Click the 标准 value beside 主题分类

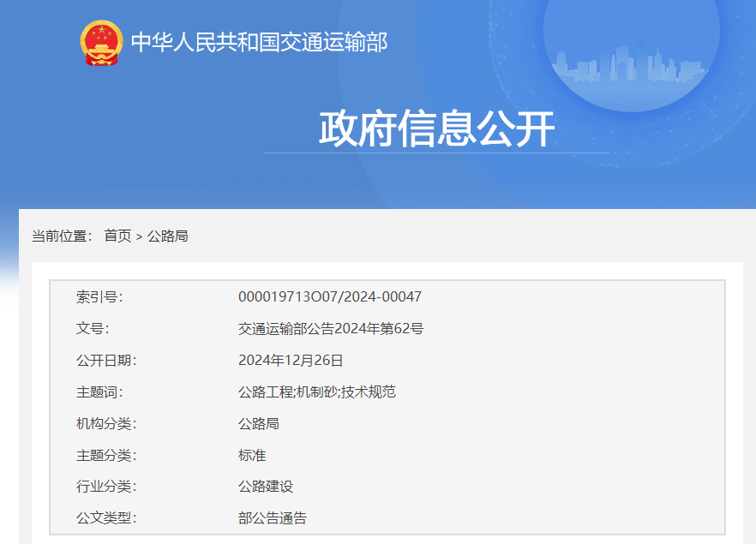pyautogui.click(x=252, y=456)
